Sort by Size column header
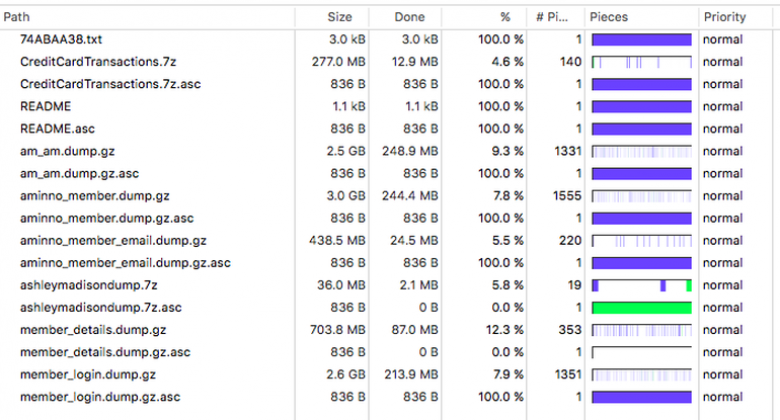Image resolution: width=780 pixels, height=420 pixels. [339, 17]
